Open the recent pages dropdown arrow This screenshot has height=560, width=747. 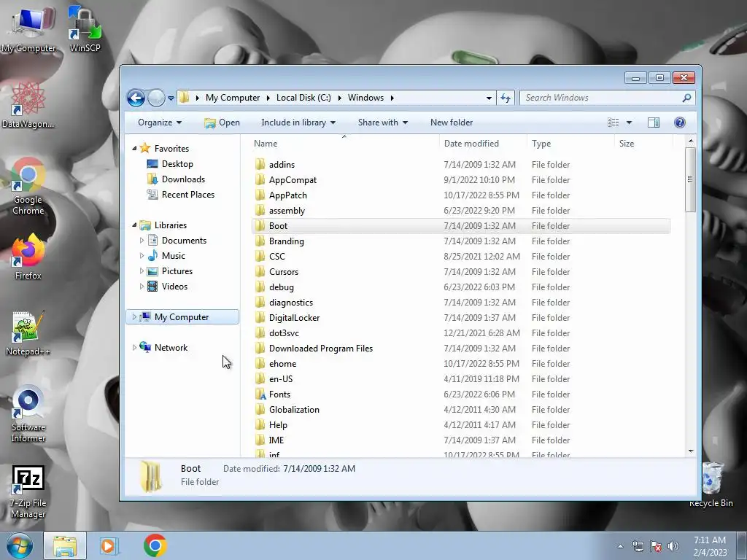click(x=171, y=98)
